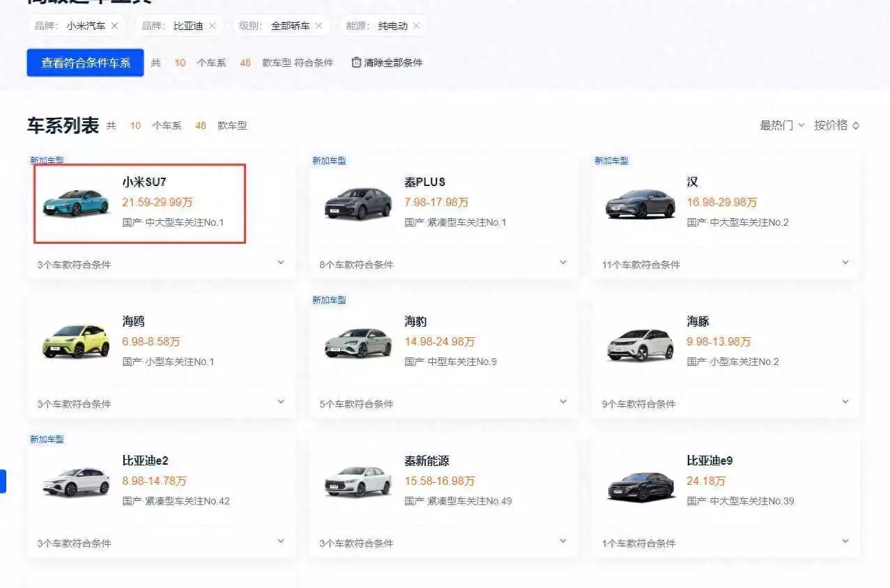Click price 6.98-8.58万
The height and width of the screenshot is (588, 890).
point(151,341)
